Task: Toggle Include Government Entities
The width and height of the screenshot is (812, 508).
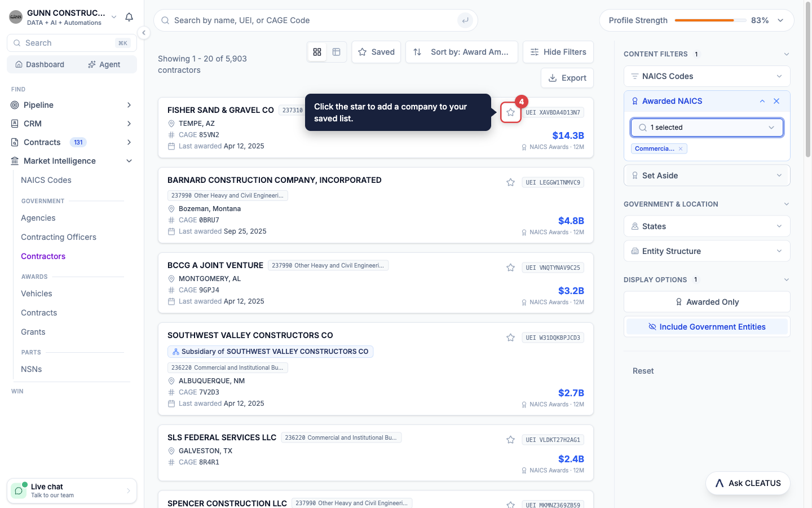Action: (707, 327)
